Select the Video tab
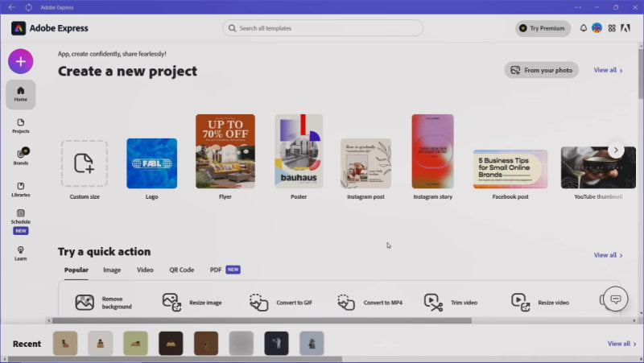This screenshot has height=363, width=644. click(145, 270)
